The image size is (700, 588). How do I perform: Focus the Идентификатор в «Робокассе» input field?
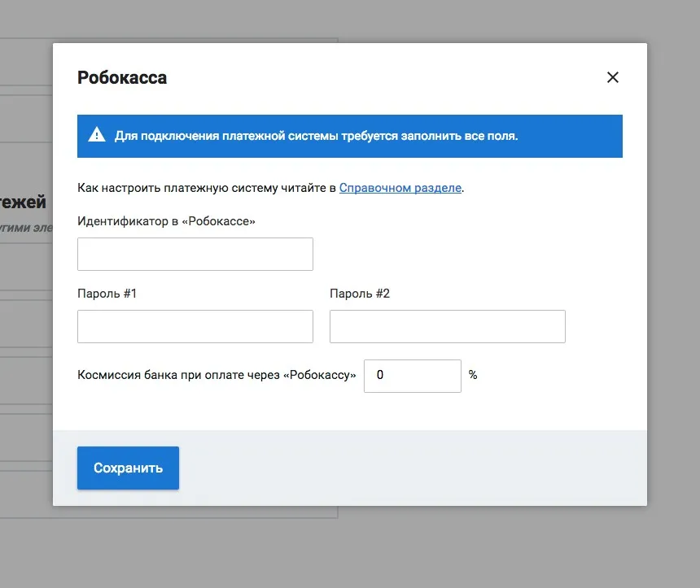coord(195,254)
